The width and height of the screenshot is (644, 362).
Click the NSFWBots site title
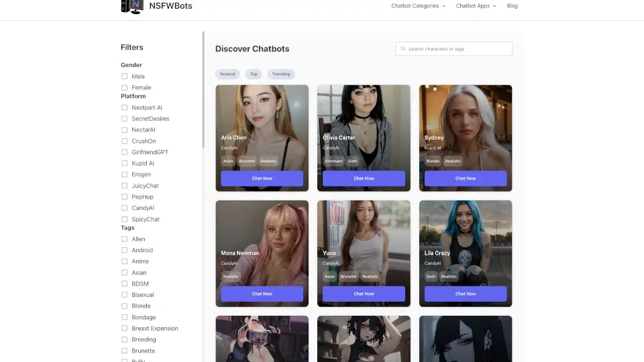170,6
